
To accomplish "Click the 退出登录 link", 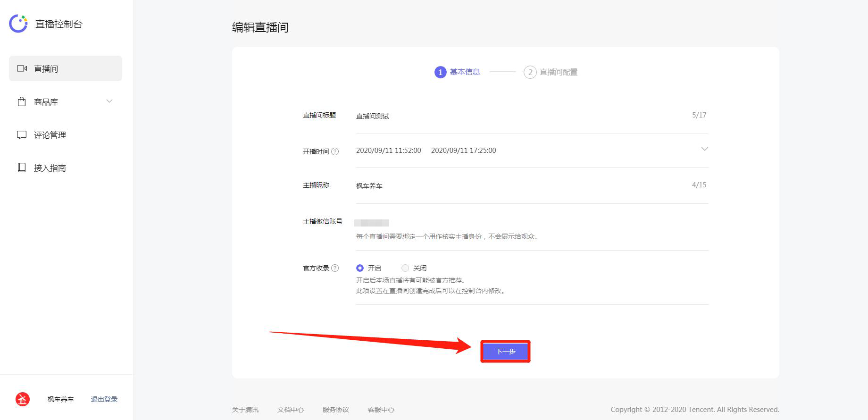I will [x=104, y=399].
